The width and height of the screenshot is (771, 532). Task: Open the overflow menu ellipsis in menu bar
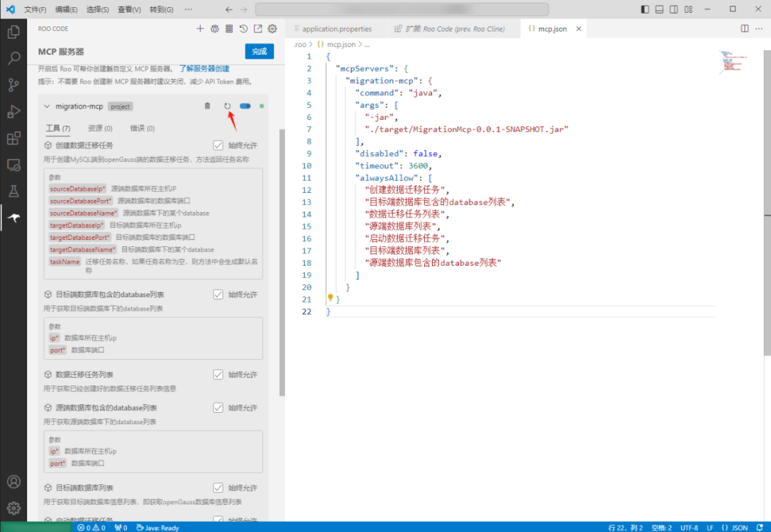188,9
